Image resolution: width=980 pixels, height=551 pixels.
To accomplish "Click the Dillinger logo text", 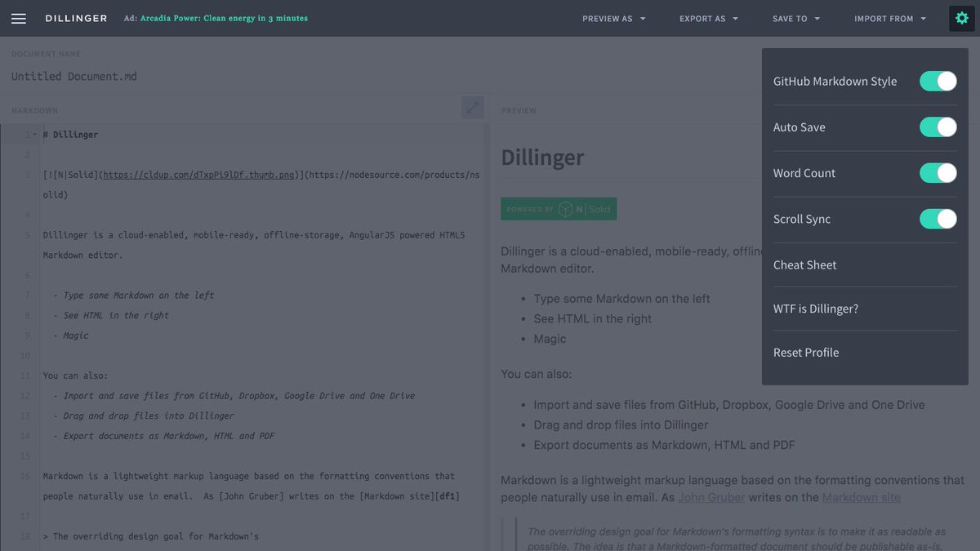I will pyautogui.click(x=76, y=18).
